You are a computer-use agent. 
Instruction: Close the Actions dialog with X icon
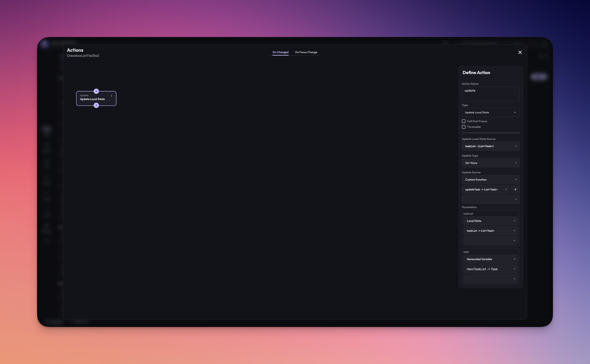pos(520,52)
